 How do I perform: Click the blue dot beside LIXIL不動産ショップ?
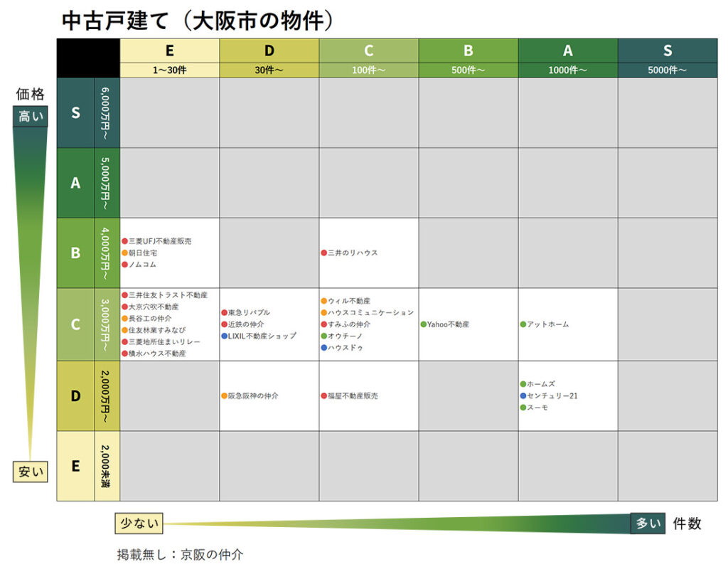click(224, 336)
